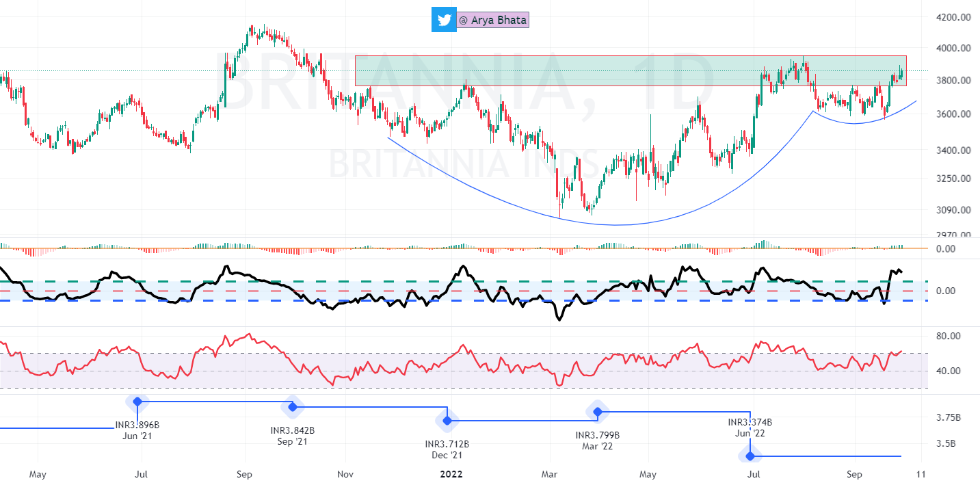This screenshot has width=980, height=485.
Task: Click the 11 date label on the time axis
Action: (921, 474)
